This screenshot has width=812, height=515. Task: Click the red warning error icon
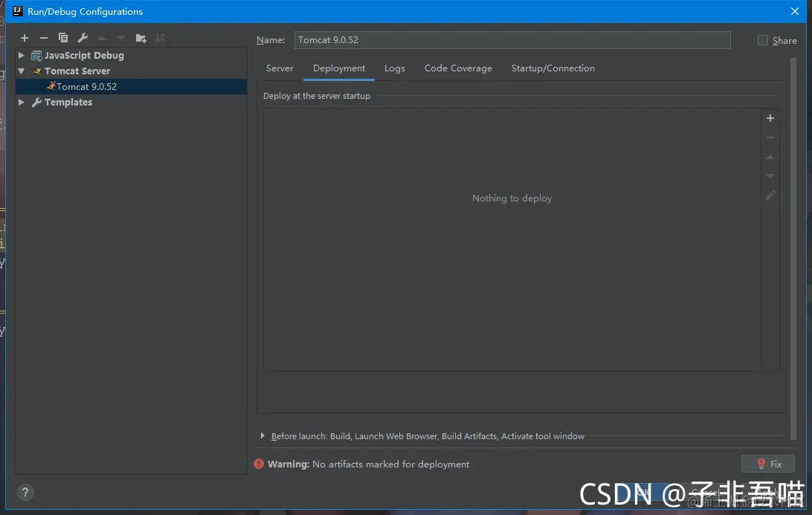(259, 464)
